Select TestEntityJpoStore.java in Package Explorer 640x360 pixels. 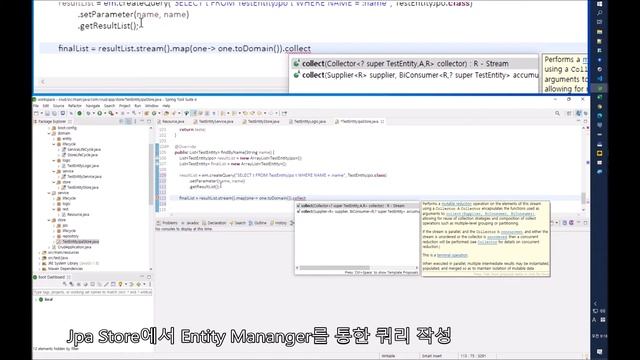pos(80,242)
